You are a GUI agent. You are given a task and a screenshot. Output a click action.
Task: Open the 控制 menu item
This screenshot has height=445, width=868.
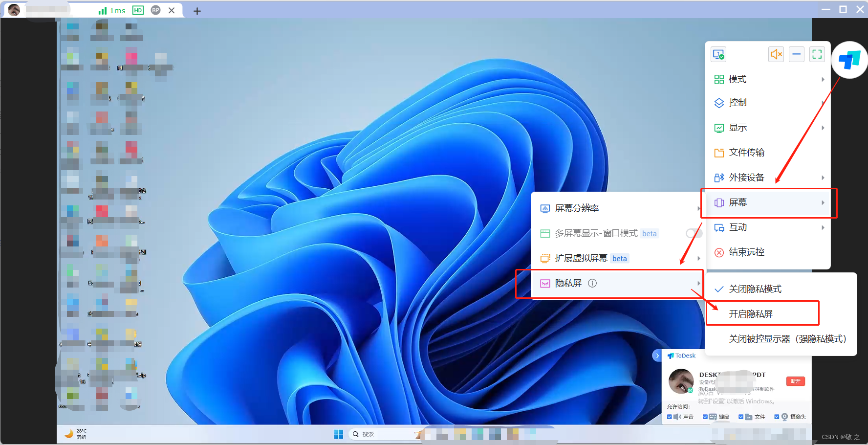coord(768,103)
